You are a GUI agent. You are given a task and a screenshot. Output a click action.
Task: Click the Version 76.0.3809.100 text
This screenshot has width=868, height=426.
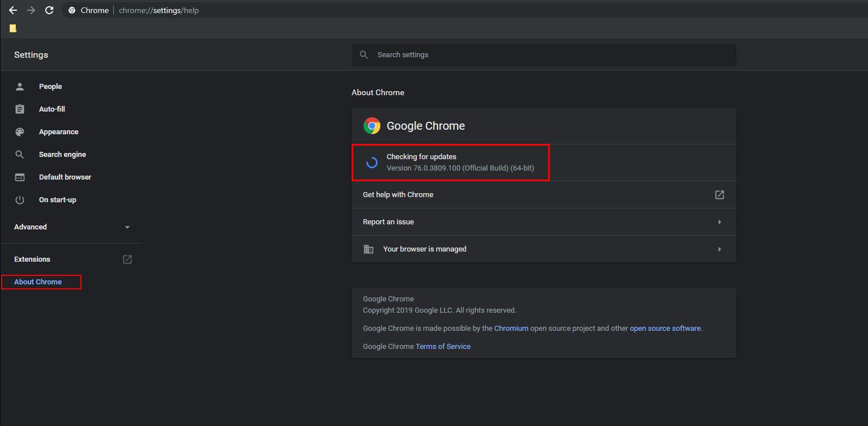click(x=460, y=168)
